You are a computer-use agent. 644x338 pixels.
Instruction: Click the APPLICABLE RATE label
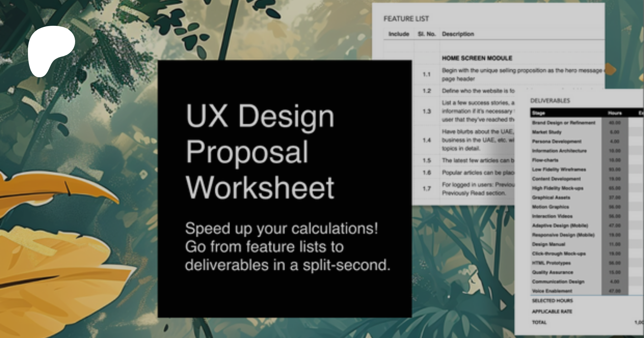click(552, 312)
